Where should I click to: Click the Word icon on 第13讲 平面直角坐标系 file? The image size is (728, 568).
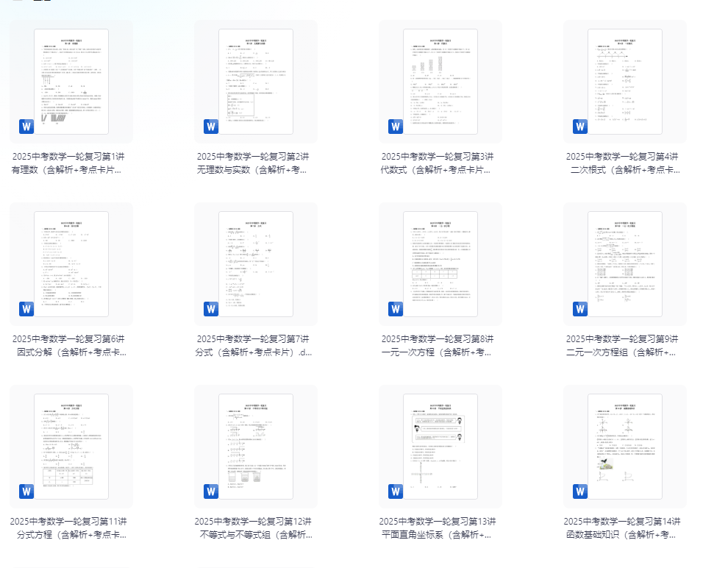396,491
